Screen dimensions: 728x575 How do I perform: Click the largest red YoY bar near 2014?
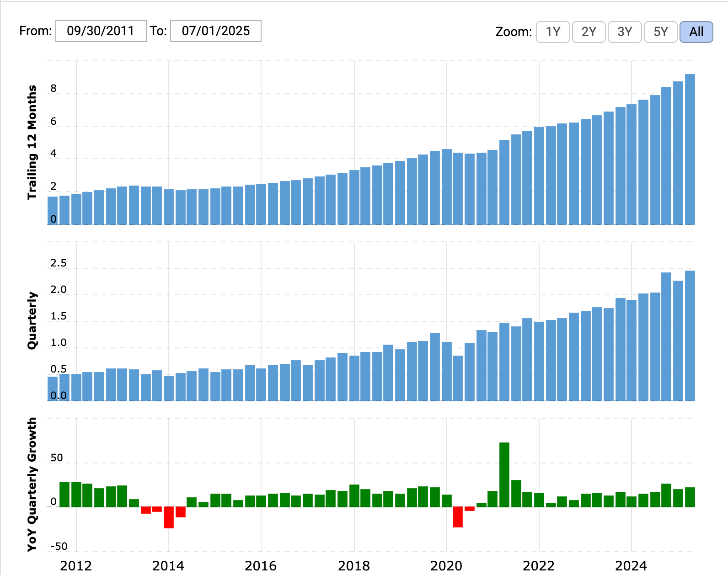pos(169,517)
